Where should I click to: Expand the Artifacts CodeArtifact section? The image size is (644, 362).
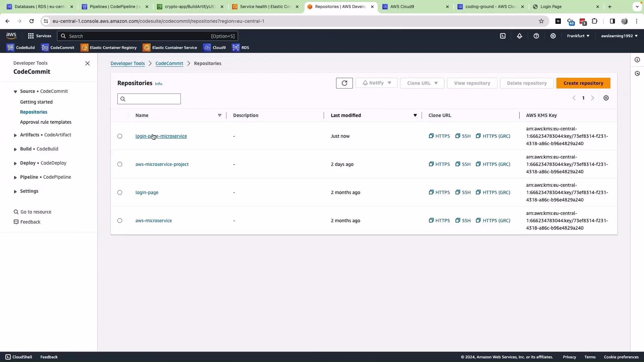(15, 135)
